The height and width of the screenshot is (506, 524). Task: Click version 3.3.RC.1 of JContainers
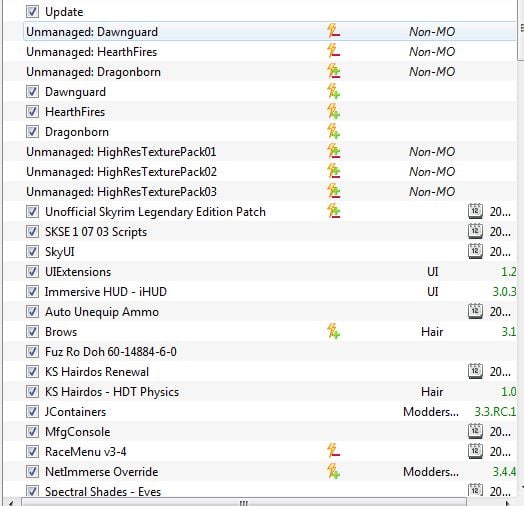pos(495,412)
